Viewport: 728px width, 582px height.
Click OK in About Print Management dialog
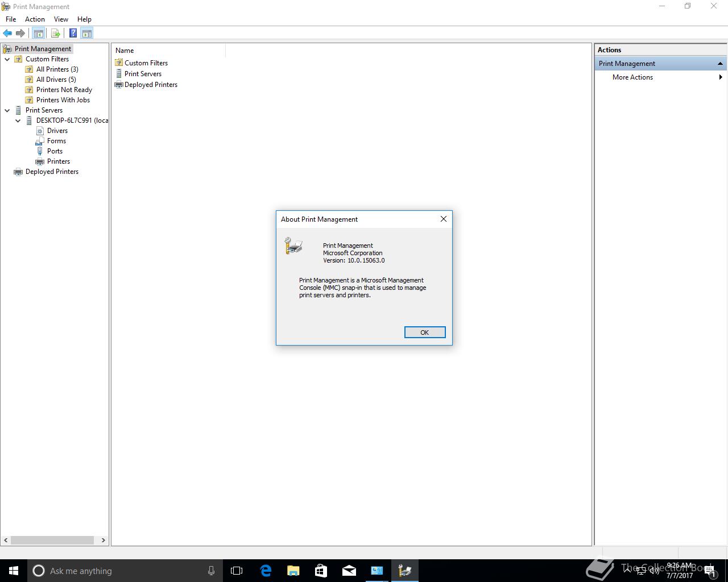425,332
